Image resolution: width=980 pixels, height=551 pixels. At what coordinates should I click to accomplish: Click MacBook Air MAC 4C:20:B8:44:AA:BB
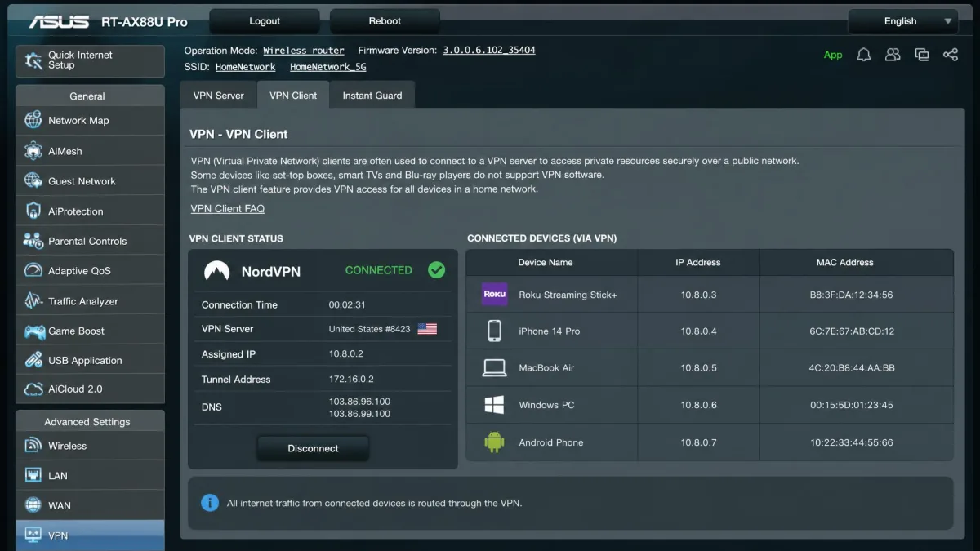click(852, 368)
